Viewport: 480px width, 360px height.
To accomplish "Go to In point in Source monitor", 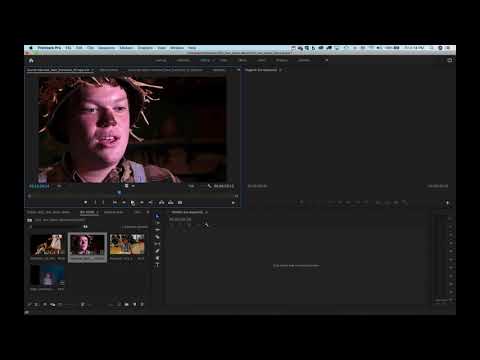I will pos(115,202).
